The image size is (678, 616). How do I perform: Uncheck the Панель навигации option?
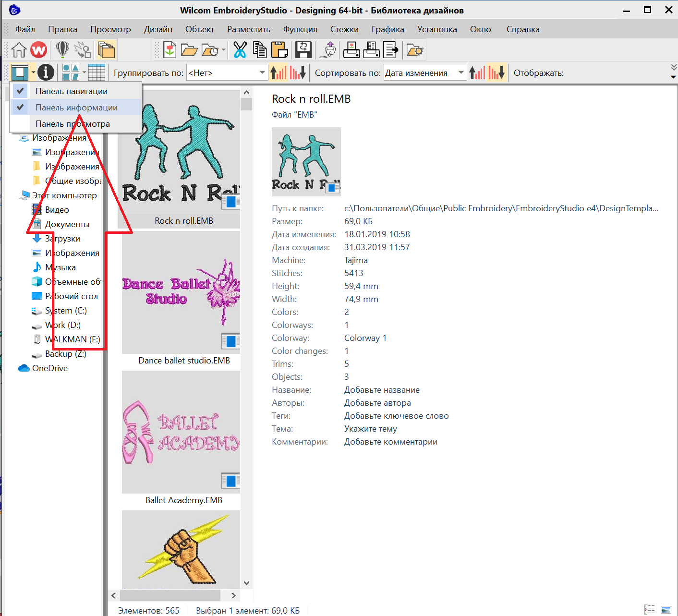pos(71,91)
